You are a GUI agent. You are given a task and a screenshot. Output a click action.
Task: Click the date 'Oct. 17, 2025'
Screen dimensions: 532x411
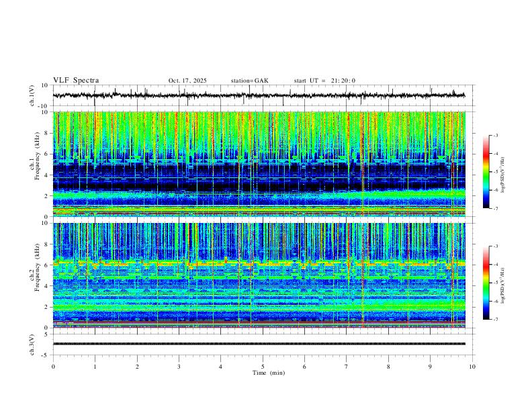[187, 81]
